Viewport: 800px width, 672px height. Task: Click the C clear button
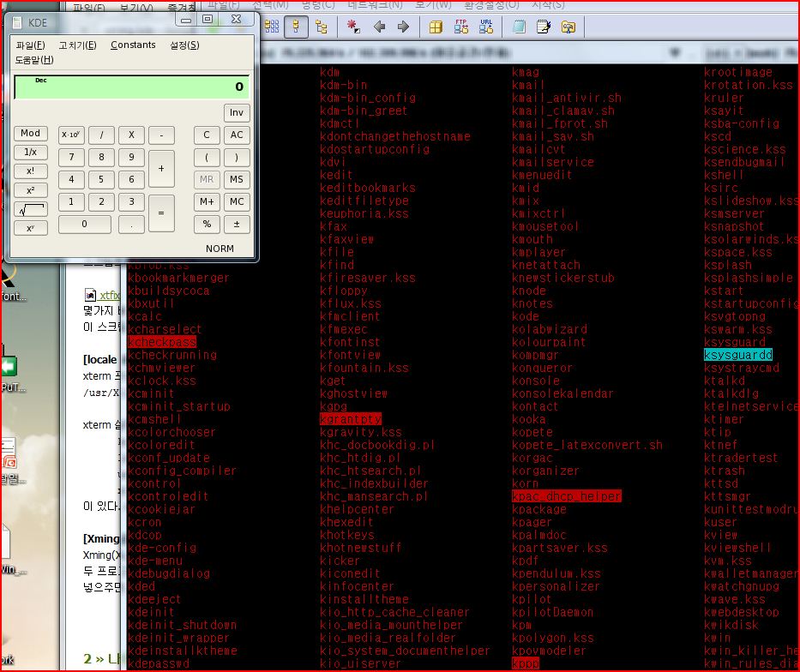tap(207, 135)
